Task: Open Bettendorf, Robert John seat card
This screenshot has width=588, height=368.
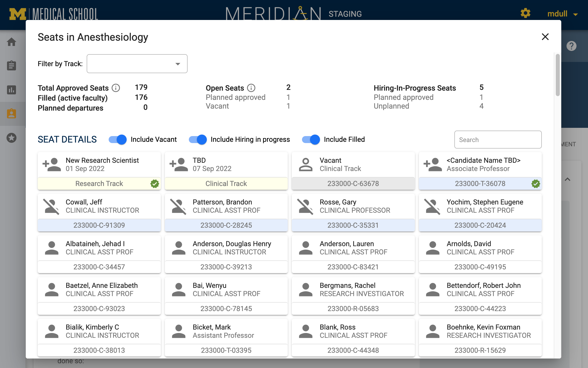Action: tap(480, 296)
